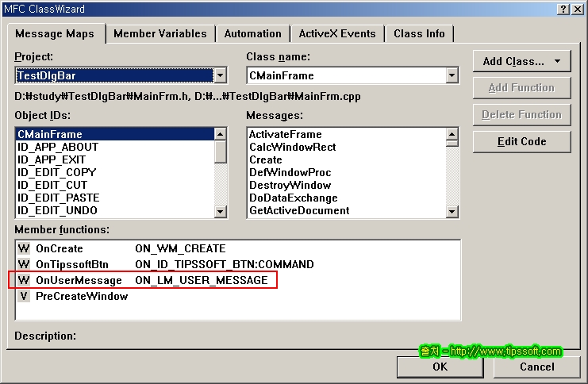Open the ActiveX Events tab
Screen dimensions: 588x384
(336, 33)
